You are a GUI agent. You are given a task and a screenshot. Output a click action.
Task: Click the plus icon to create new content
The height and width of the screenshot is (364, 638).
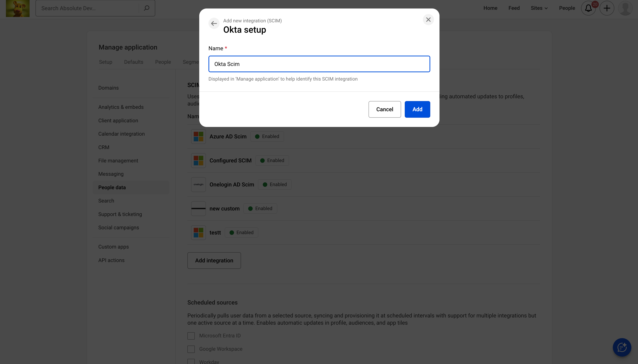pyautogui.click(x=607, y=8)
